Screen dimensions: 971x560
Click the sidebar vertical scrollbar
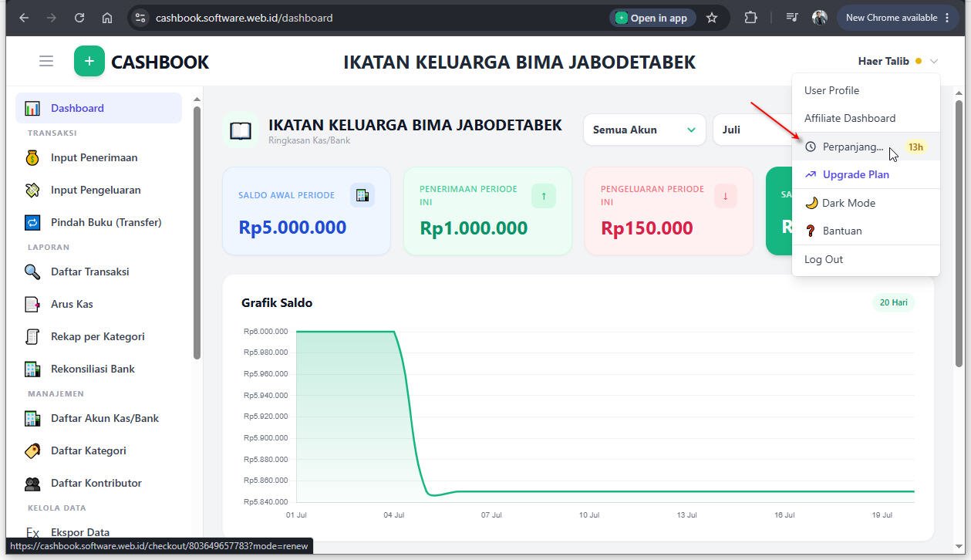pyautogui.click(x=197, y=232)
